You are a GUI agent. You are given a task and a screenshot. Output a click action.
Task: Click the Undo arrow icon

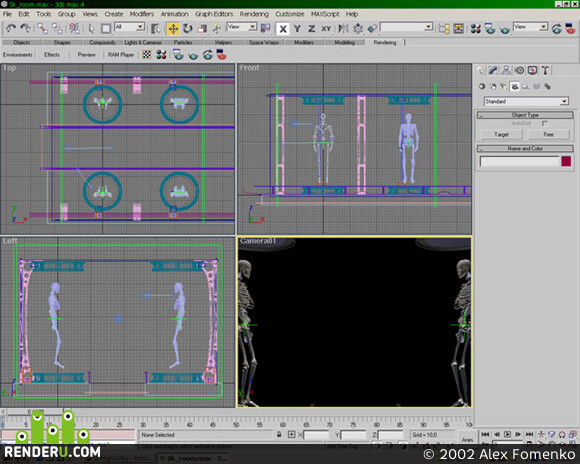coord(11,28)
